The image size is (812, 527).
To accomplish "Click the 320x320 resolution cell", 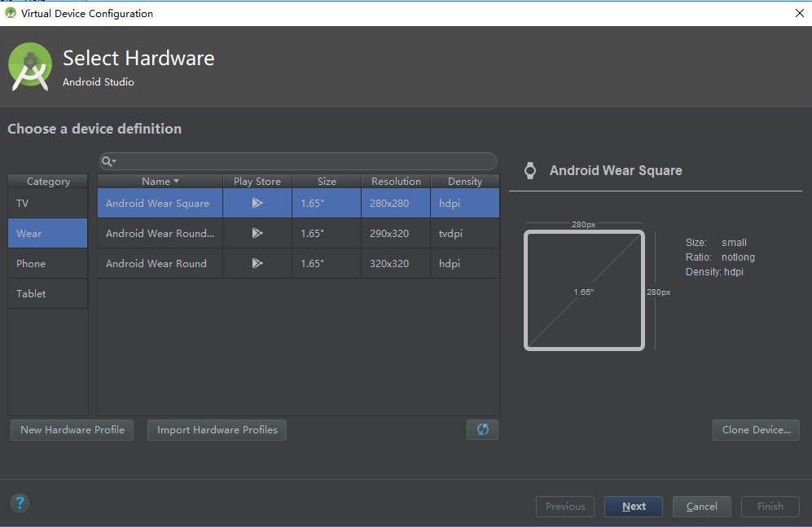I will coord(396,263).
